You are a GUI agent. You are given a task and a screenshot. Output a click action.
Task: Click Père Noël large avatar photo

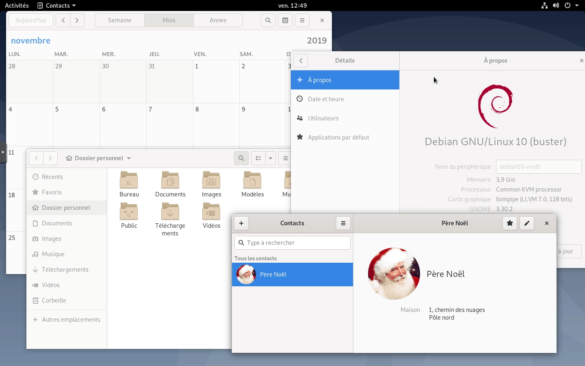click(x=394, y=273)
